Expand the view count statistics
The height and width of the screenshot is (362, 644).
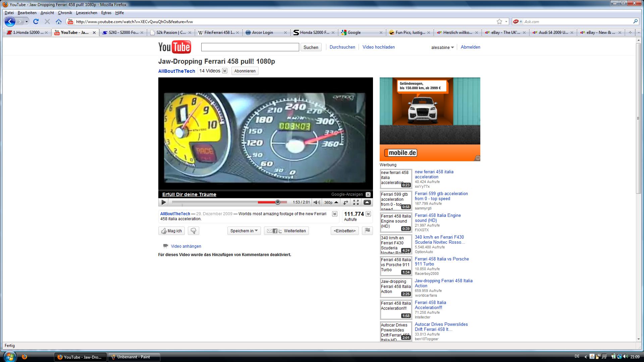368,214
